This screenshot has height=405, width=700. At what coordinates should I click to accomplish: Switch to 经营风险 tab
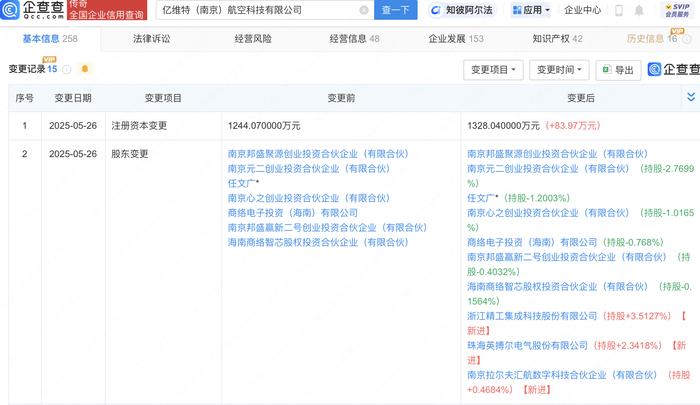253,39
